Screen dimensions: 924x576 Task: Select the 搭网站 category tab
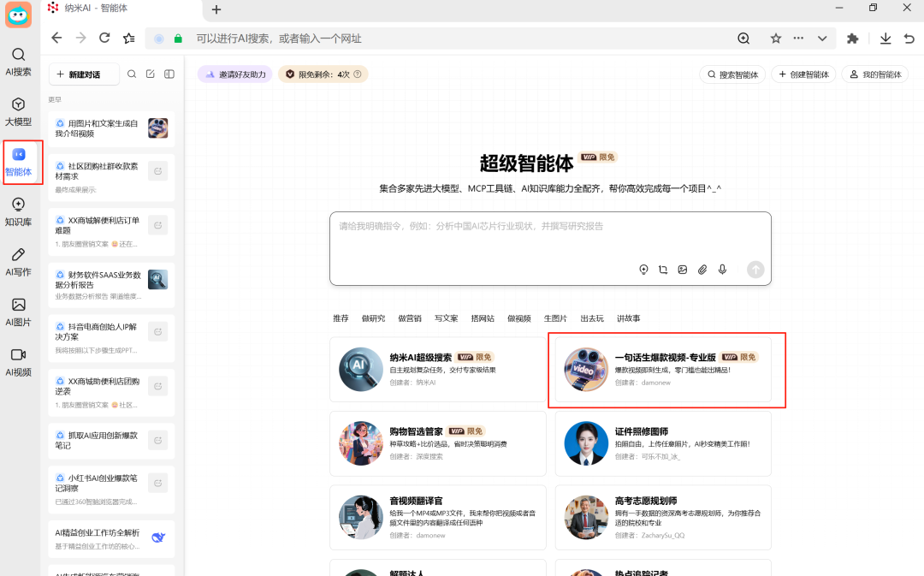point(483,318)
